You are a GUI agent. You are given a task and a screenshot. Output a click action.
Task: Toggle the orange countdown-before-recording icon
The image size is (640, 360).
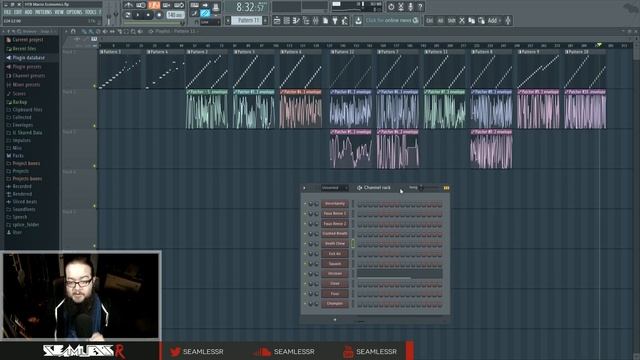154,5
